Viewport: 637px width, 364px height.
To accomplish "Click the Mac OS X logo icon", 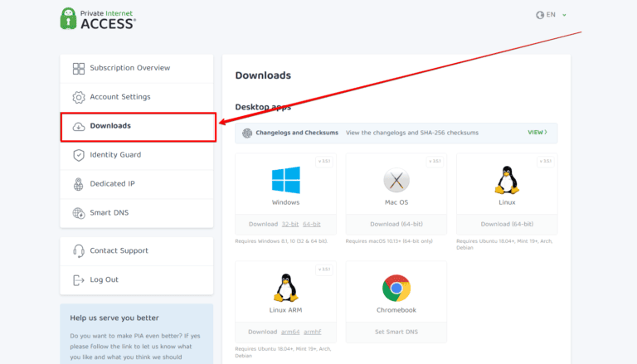I will (396, 180).
